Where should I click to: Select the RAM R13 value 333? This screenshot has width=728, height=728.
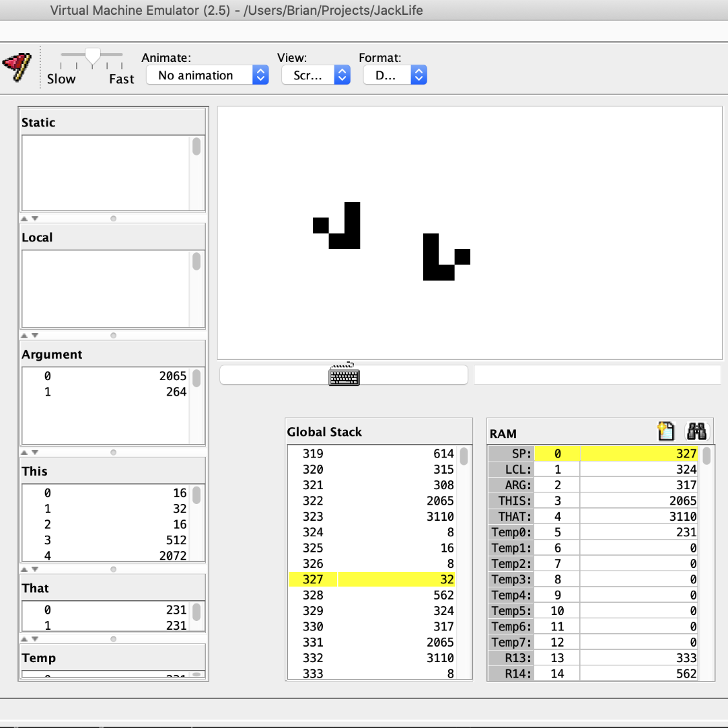(x=686, y=658)
